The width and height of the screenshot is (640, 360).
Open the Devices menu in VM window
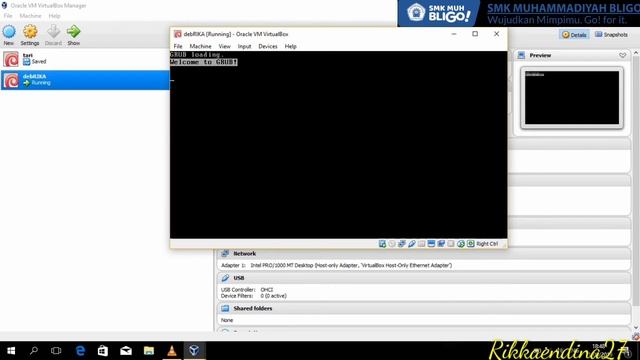point(268,47)
